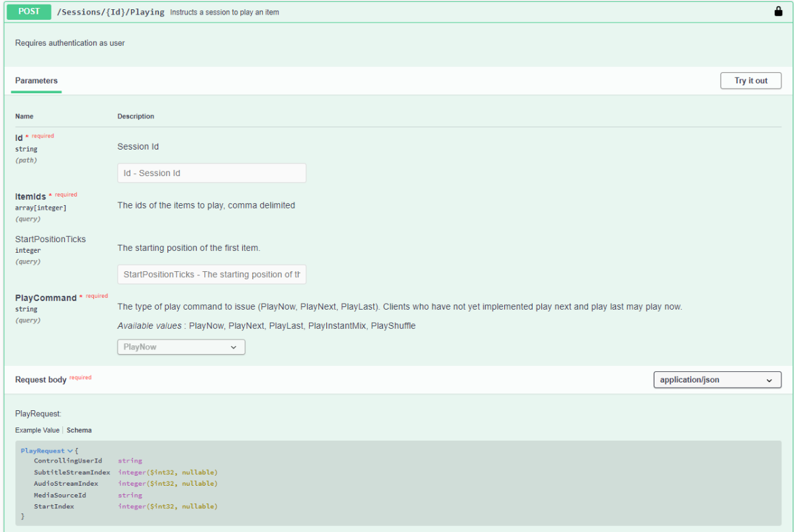Select the Parameters tab
The image size is (794, 532).
[36, 81]
